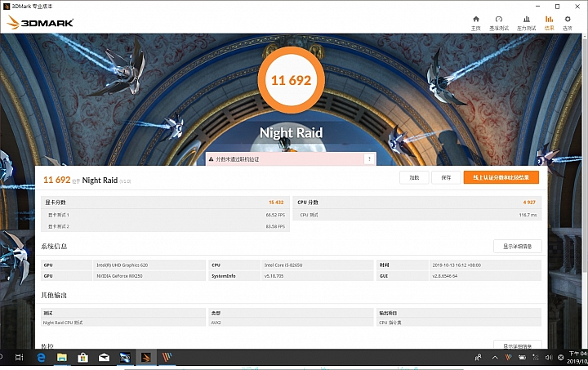The image size is (588, 370).
Task: Expand hidden system tray icons chevron
Action: [x=495, y=358]
